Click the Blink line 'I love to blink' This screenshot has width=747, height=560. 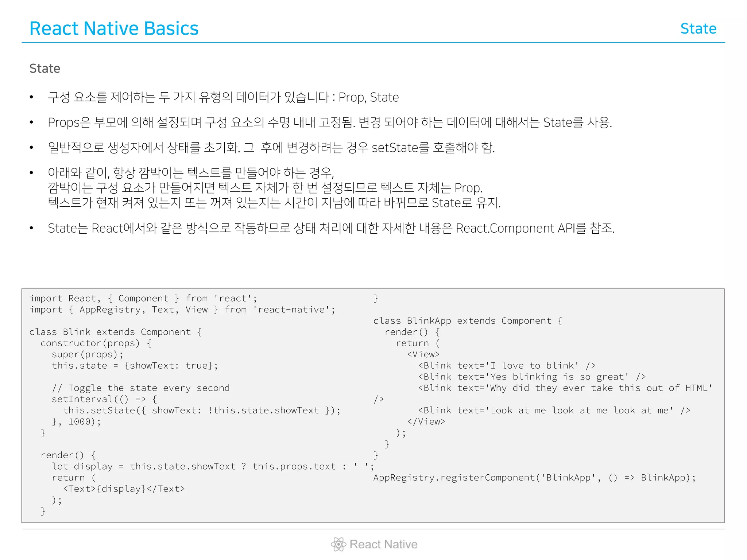pos(507,366)
